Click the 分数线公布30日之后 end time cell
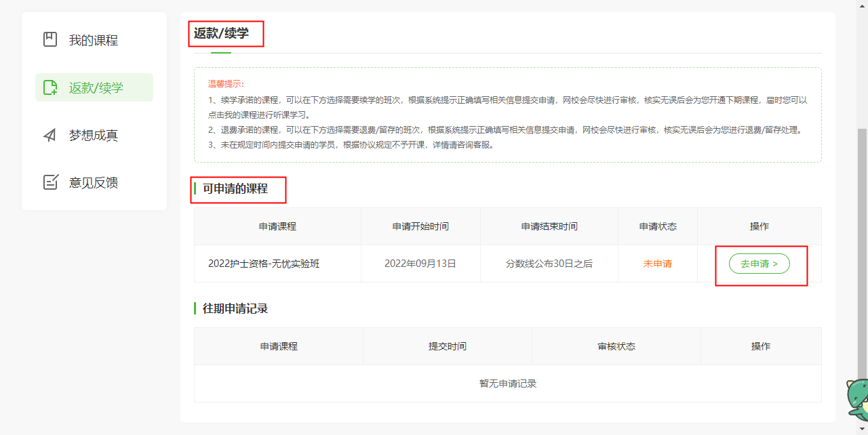Viewport: 868px width, 435px height. coord(549,264)
